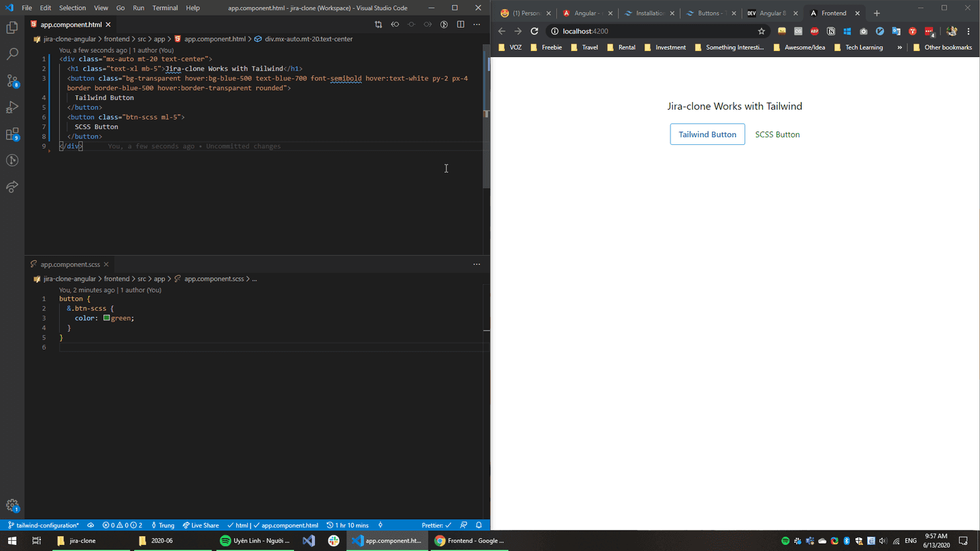Reload the localhost:4200 page in Chrome

534,31
